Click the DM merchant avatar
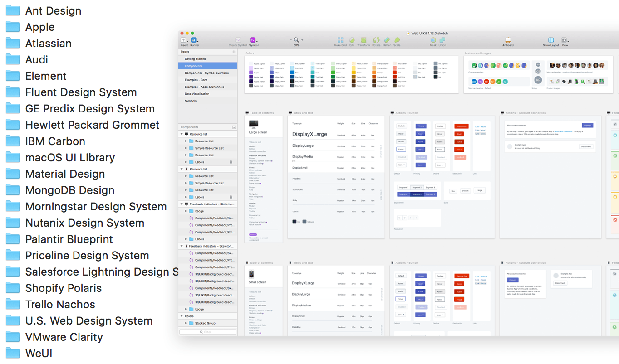 click(x=474, y=82)
